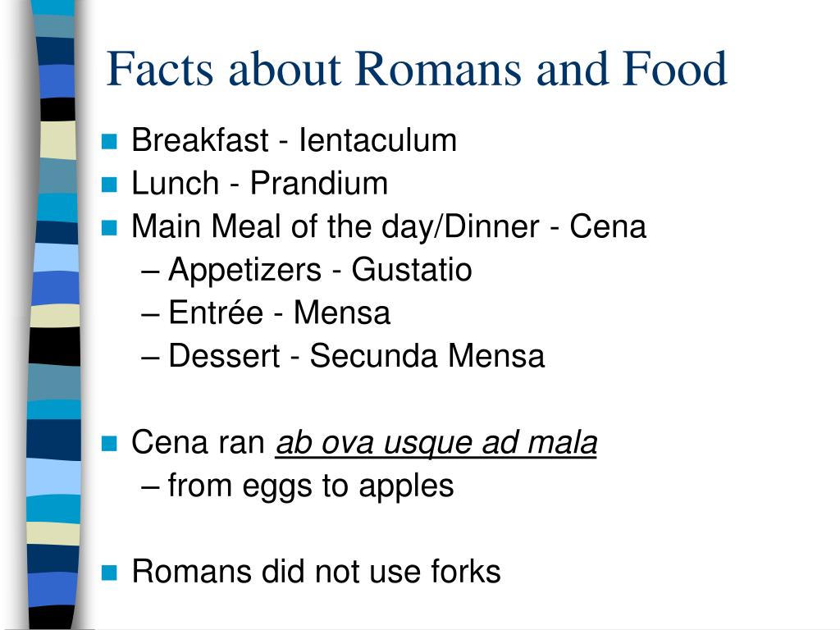Click the word Cena ending the dinner line
The image size is (840, 630).
608,226
